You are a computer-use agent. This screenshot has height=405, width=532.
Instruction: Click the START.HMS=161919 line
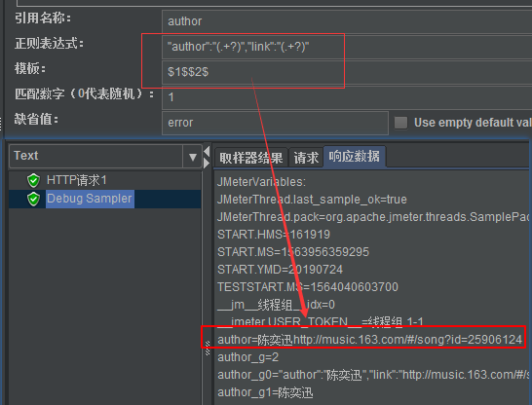point(274,235)
